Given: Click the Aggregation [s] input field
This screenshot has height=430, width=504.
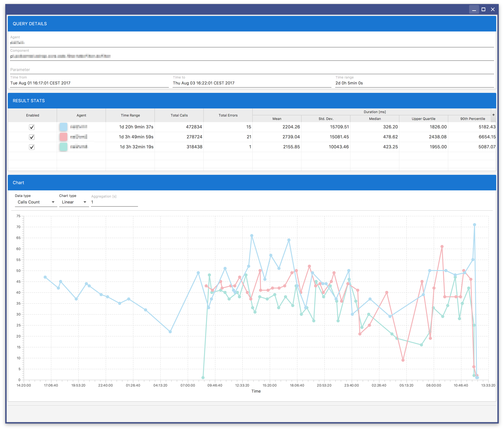Looking at the screenshot, I should click(114, 202).
